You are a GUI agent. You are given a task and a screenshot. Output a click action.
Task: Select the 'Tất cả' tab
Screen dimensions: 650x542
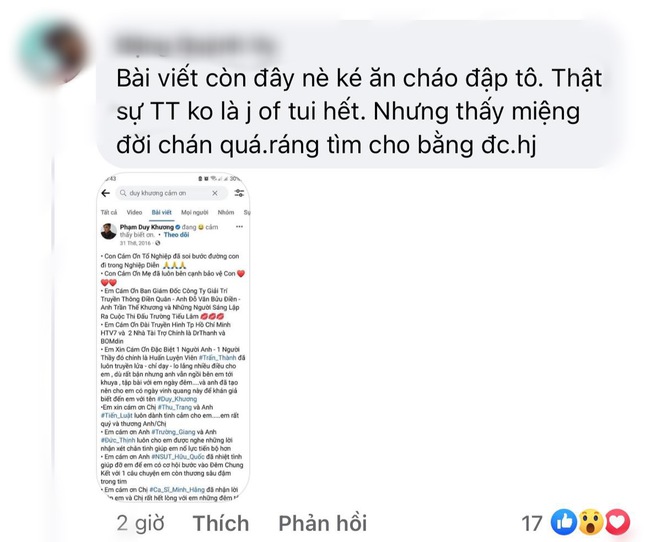109,212
